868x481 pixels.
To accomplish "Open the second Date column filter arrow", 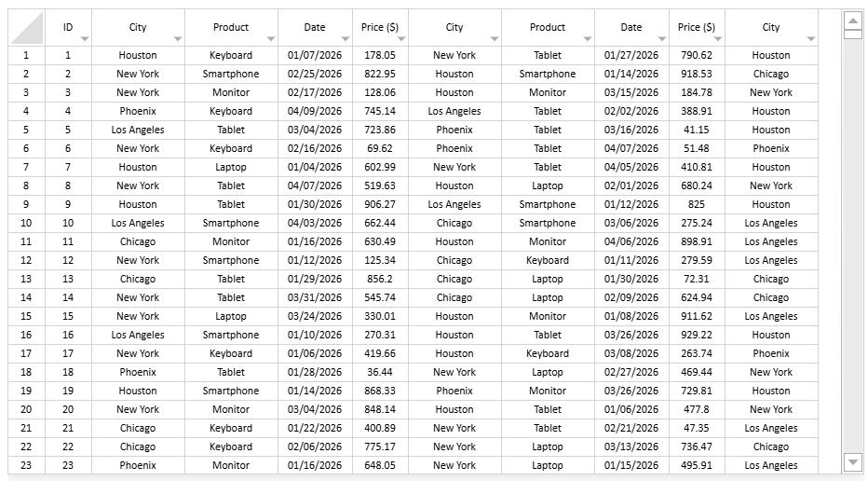I will coord(662,39).
